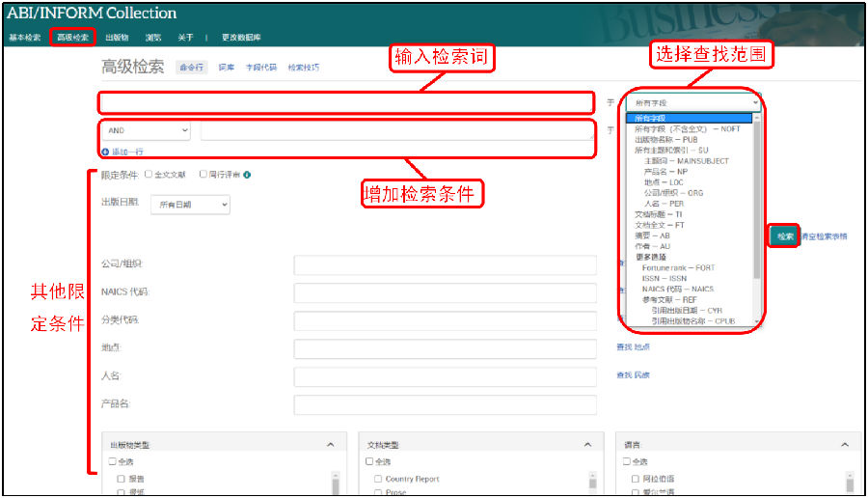Choose 文档标题 – TI in field list

coord(659,214)
